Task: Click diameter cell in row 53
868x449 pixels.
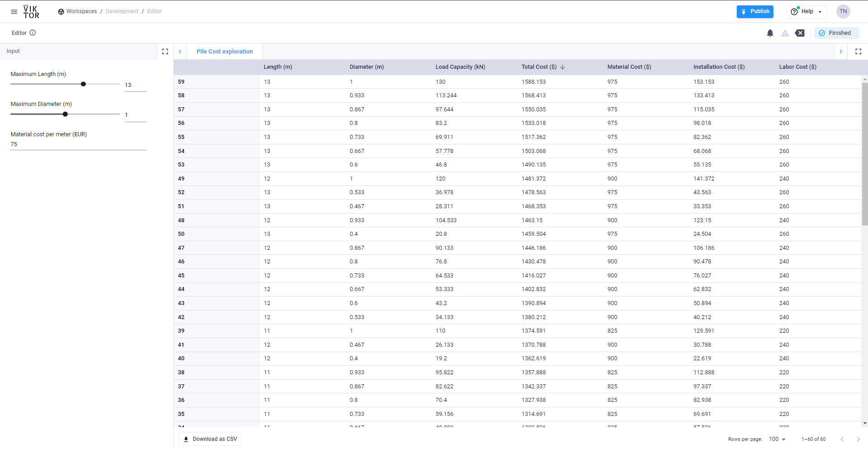Action: click(353, 165)
